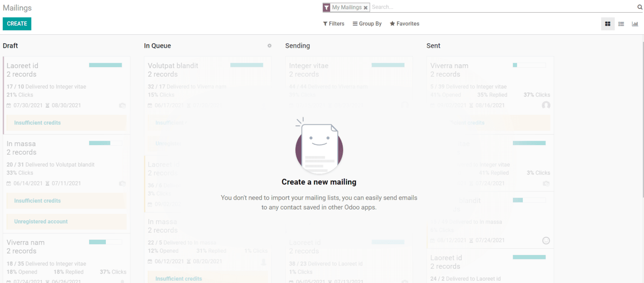Click the CREATE button

(17, 24)
